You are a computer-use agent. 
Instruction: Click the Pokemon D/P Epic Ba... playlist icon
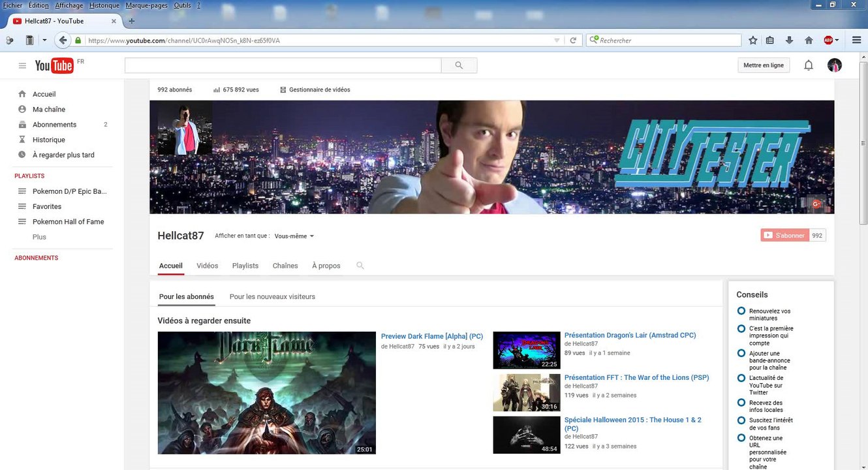click(x=22, y=191)
